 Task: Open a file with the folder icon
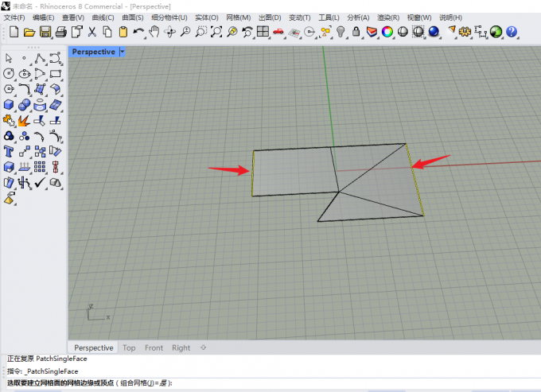pyautogui.click(x=29, y=33)
